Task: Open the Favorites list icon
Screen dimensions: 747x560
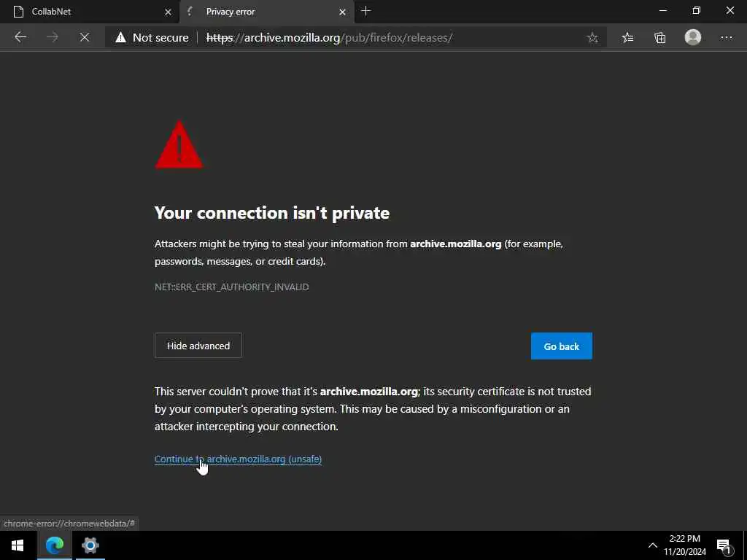Action: 627,38
